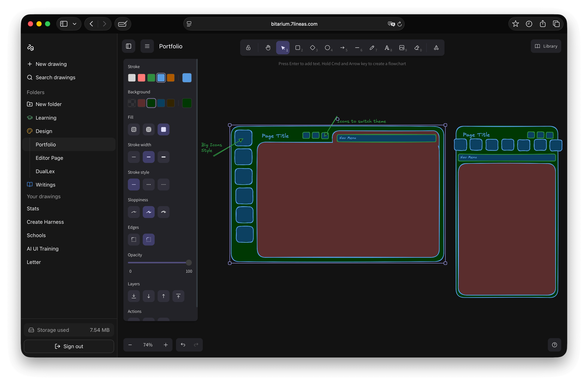Set sloppiness to architect

pos(134,212)
